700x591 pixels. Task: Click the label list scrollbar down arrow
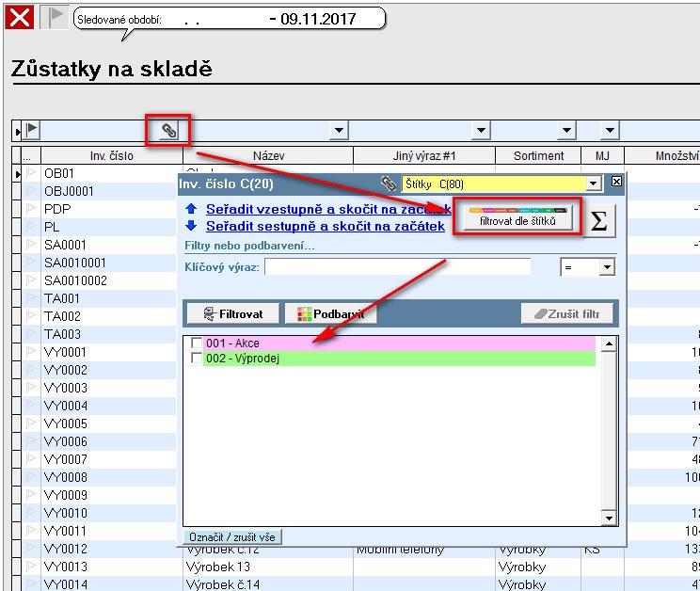(x=609, y=518)
